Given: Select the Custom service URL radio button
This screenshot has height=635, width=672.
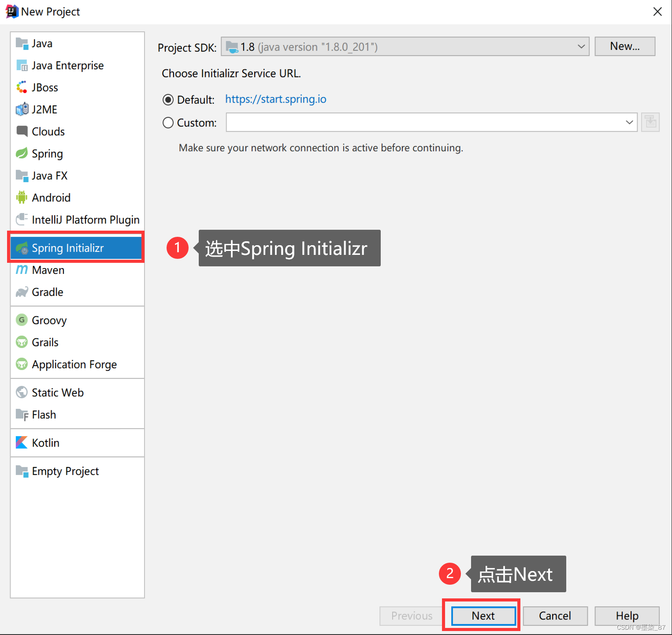Looking at the screenshot, I should (x=168, y=123).
